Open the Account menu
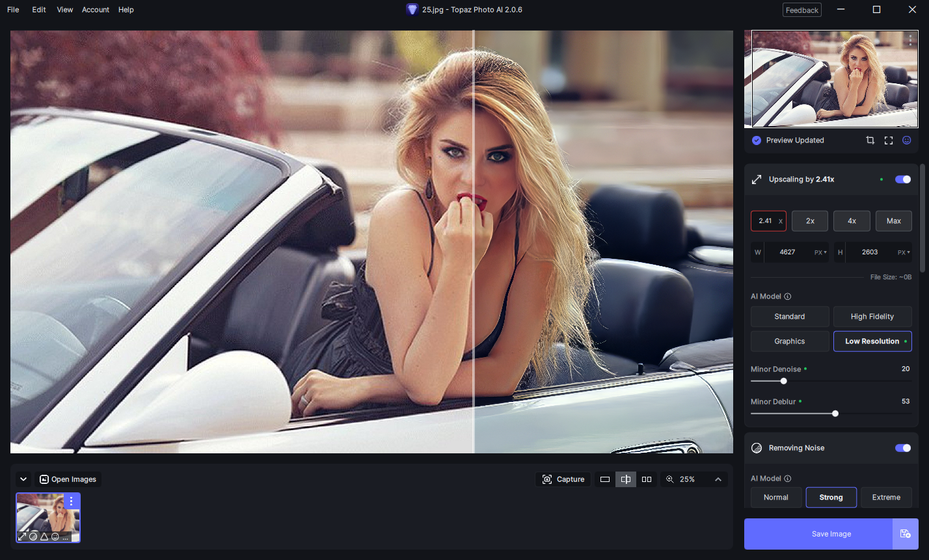 (x=96, y=10)
